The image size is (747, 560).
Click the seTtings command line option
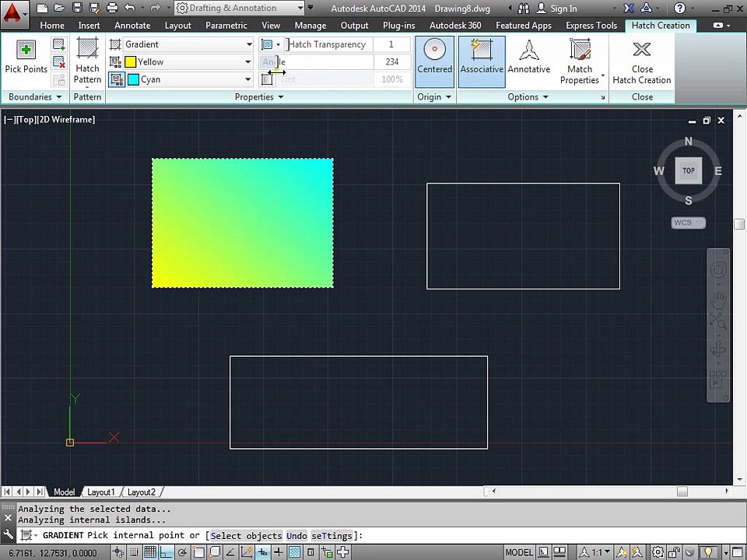331,536
